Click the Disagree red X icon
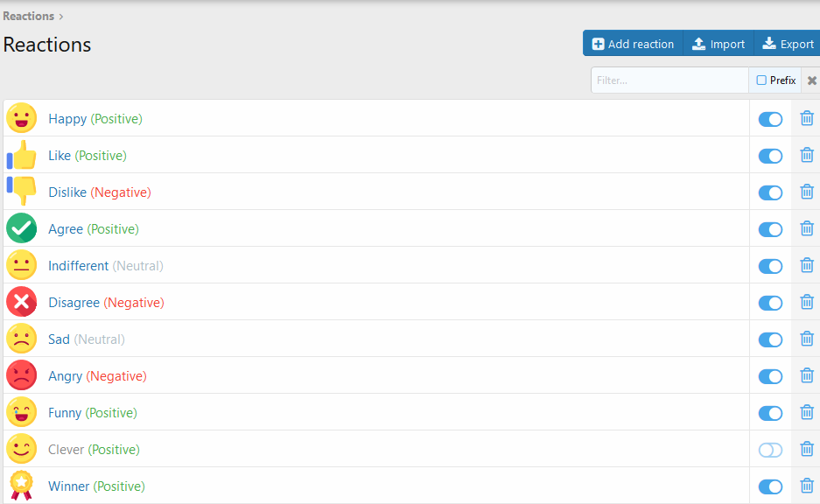The image size is (820, 504). pyautogui.click(x=22, y=302)
